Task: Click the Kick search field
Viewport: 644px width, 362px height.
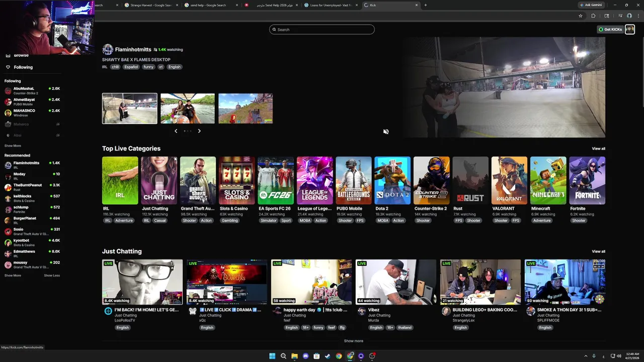Action: pyautogui.click(x=322, y=30)
